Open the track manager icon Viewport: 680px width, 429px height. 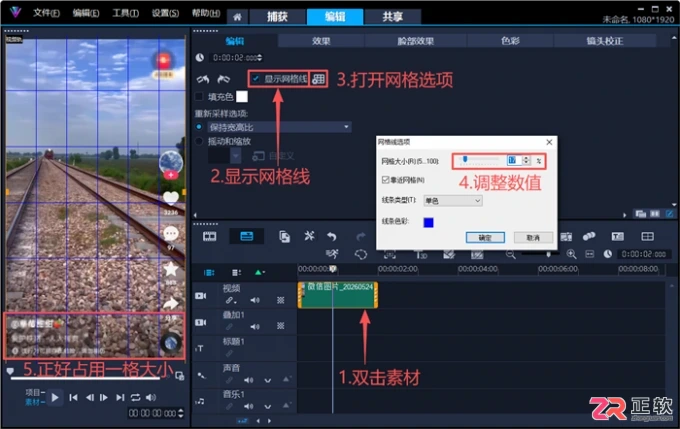pos(236,272)
